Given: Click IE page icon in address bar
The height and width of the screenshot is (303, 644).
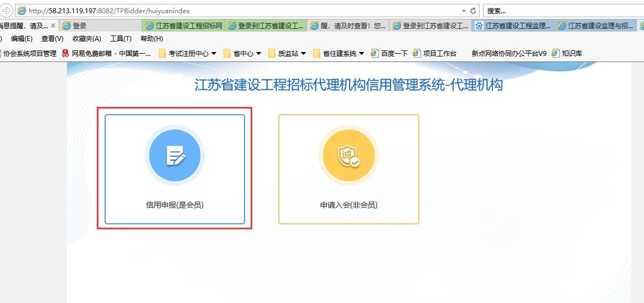Looking at the screenshot, I should coord(22,11).
